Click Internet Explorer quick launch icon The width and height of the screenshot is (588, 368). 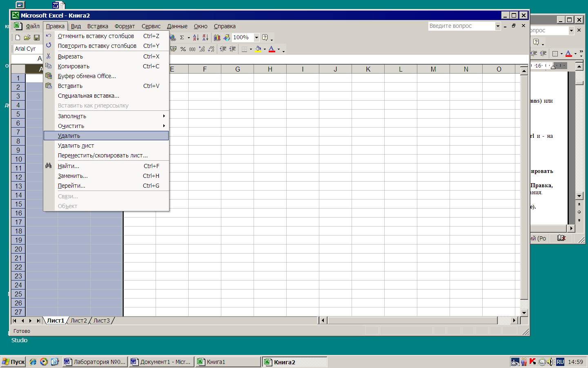click(x=33, y=362)
